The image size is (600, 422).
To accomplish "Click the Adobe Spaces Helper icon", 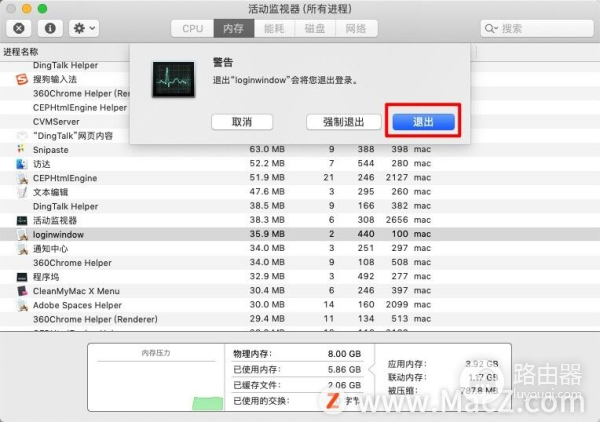I will (x=22, y=305).
